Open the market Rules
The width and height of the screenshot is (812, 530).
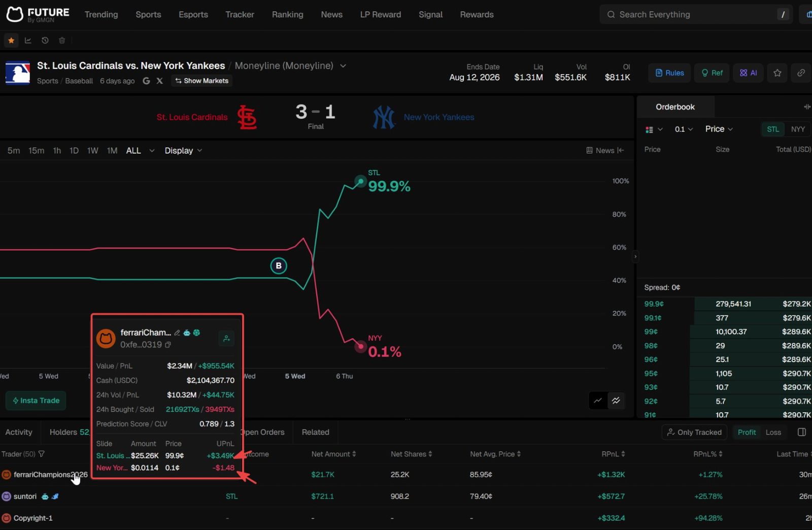click(669, 73)
